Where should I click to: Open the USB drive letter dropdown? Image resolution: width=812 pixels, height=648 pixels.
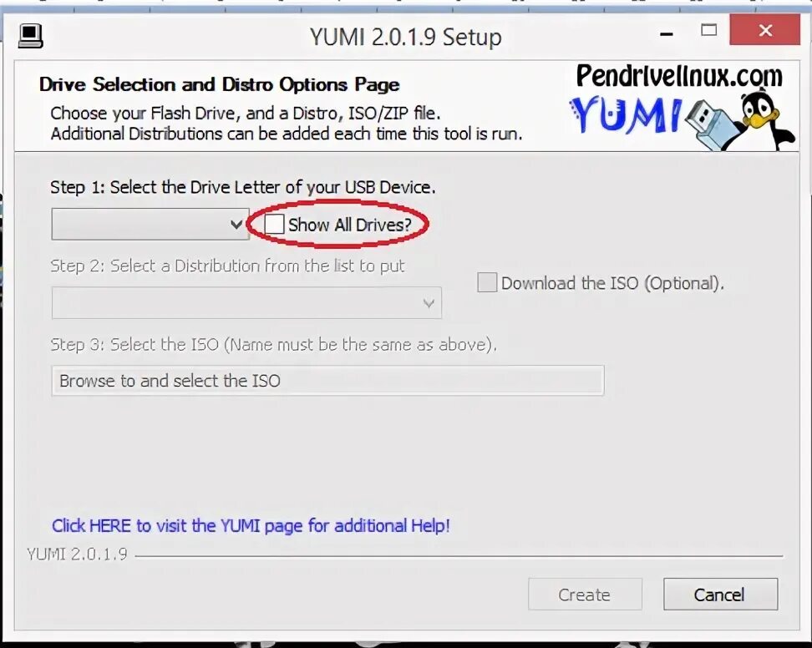(150, 224)
